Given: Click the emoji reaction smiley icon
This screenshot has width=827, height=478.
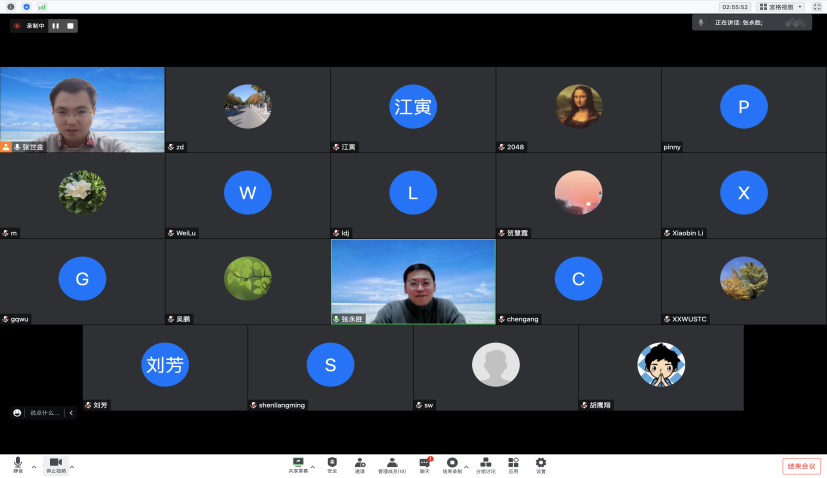Looking at the screenshot, I should click(x=18, y=412).
